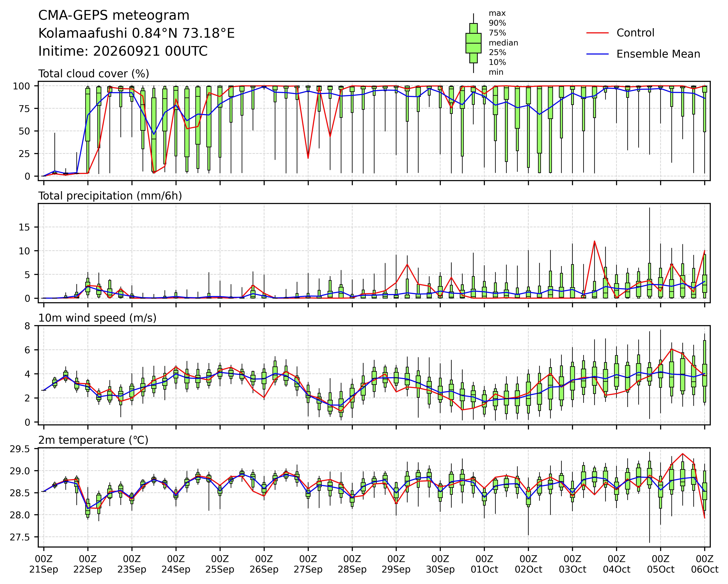Image resolution: width=728 pixels, height=584 pixels.
Task: Click the 'Total cloud cover (%)' panel title
Action: tap(94, 74)
